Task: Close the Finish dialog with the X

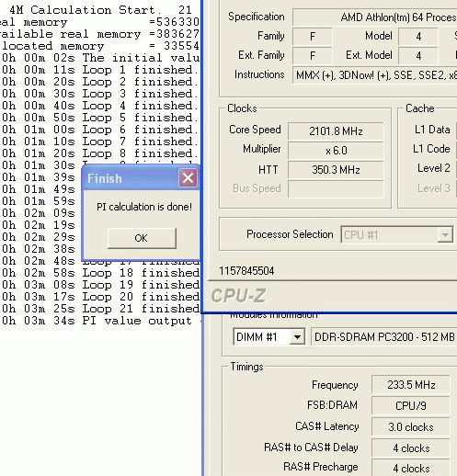Action: [188, 177]
